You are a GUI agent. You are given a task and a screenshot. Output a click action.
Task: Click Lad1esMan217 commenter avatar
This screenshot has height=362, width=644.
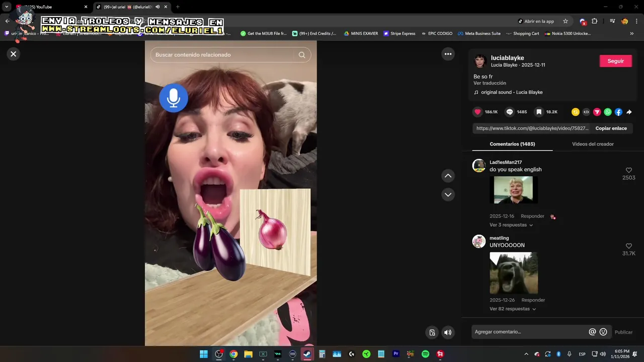point(479,165)
